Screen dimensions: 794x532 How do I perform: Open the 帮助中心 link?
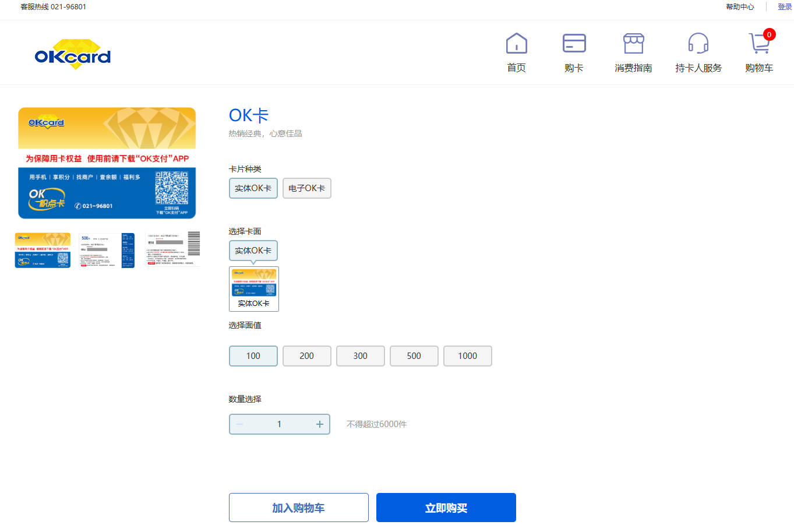pos(740,7)
